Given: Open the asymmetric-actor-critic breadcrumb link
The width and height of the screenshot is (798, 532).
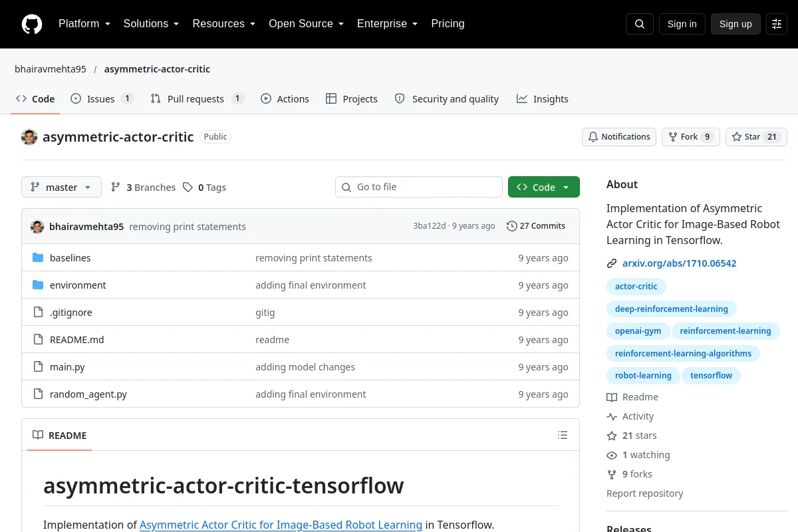Looking at the screenshot, I should click(x=157, y=69).
